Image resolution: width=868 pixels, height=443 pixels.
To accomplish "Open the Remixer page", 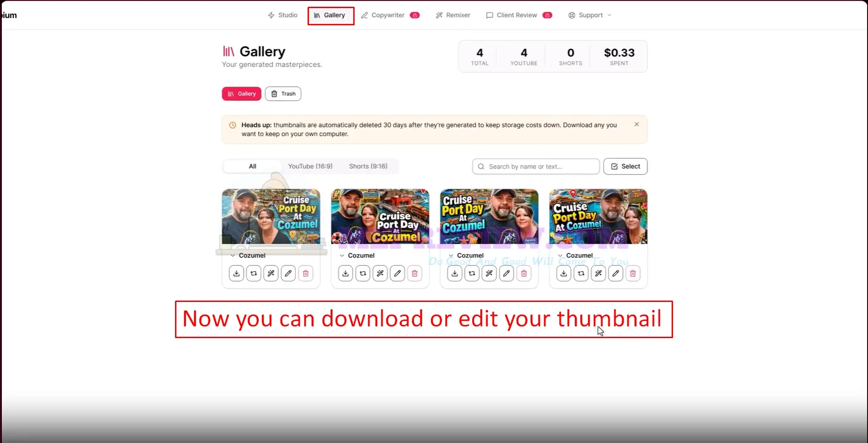I will pos(453,15).
